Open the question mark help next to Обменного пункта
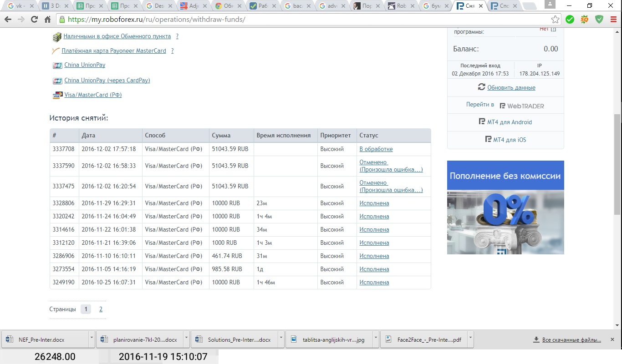 [x=177, y=36]
